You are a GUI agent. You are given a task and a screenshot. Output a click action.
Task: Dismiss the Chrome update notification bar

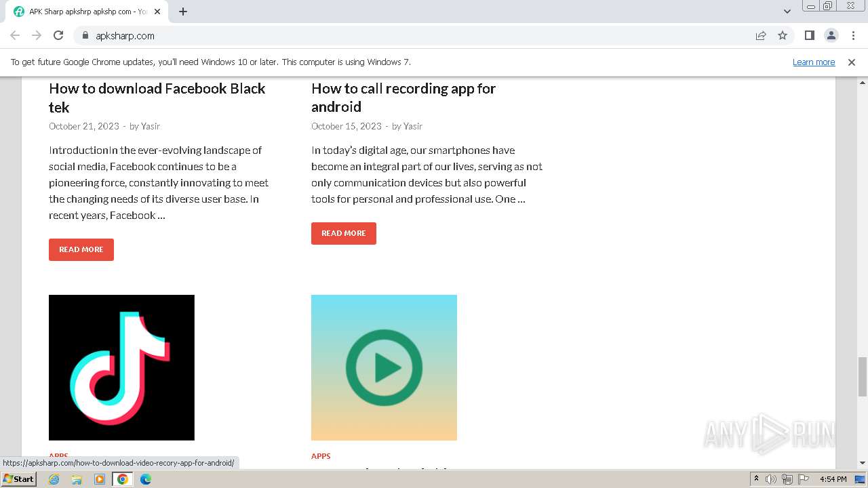(852, 62)
